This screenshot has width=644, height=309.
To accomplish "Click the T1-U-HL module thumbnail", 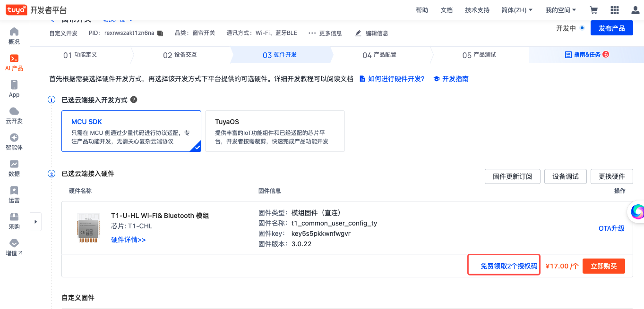I will pyautogui.click(x=89, y=227).
